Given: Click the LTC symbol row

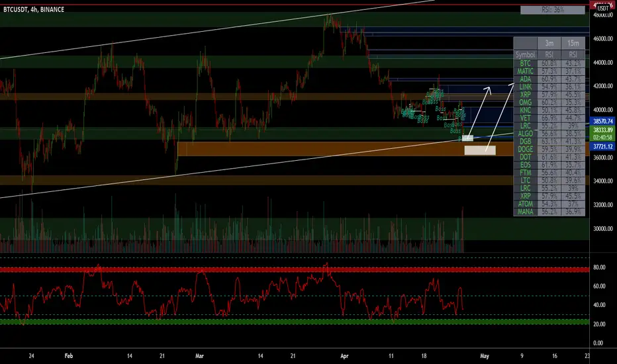Looking at the screenshot, I should coord(526,181).
